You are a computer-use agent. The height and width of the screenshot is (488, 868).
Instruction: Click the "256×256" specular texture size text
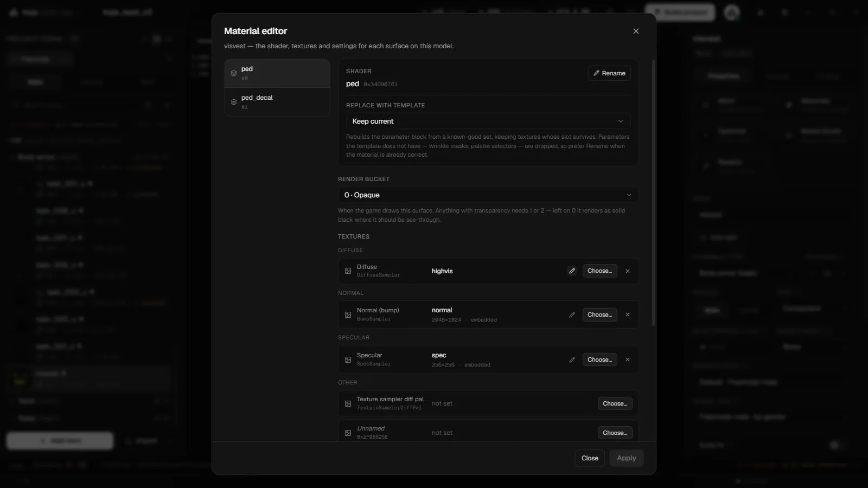pos(443,365)
